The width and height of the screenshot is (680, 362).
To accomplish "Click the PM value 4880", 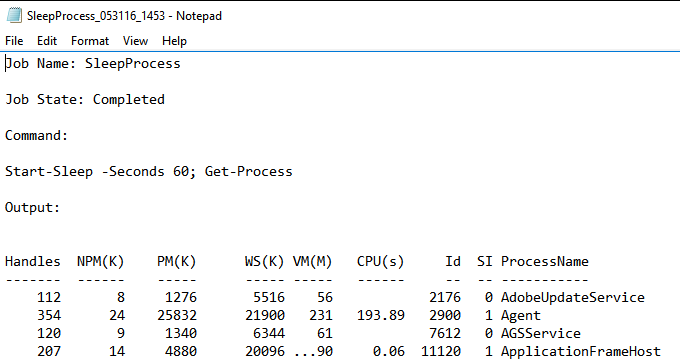I will 181,351.
